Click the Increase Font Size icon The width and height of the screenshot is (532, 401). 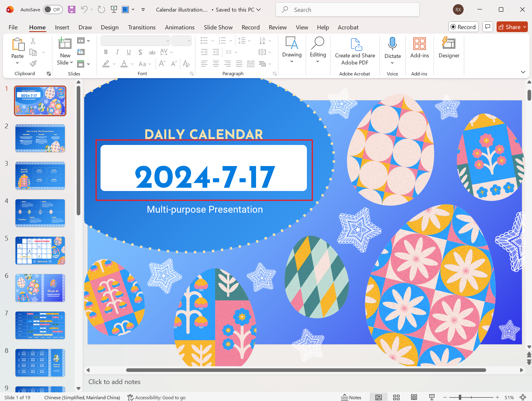162,64
